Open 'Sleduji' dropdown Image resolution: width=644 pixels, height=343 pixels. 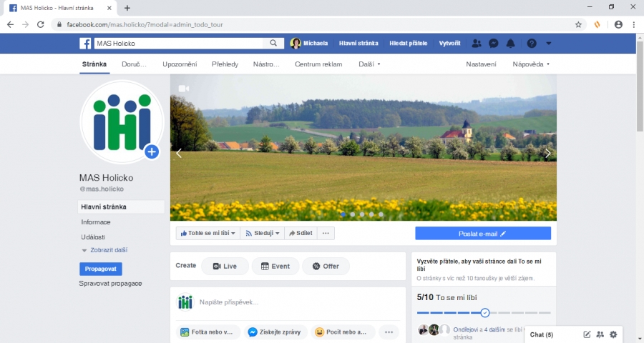tap(263, 233)
